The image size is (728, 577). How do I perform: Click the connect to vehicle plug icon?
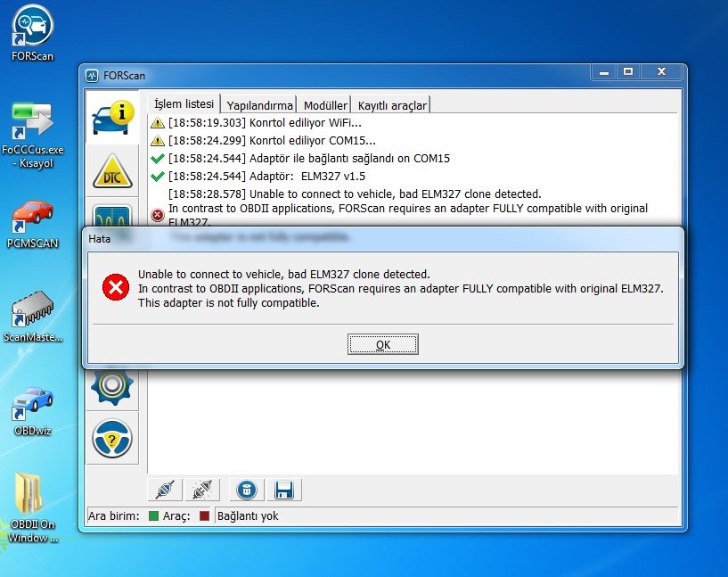pos(165,490)
